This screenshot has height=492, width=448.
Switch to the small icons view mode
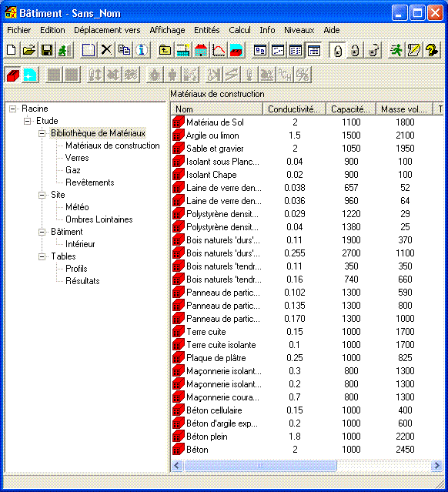(278, 50)
